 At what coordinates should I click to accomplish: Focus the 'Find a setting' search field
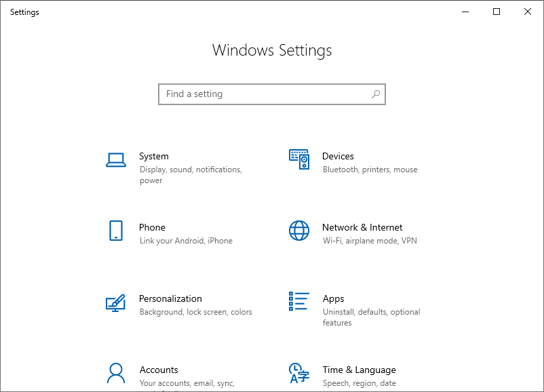click(x=272, y=94)
